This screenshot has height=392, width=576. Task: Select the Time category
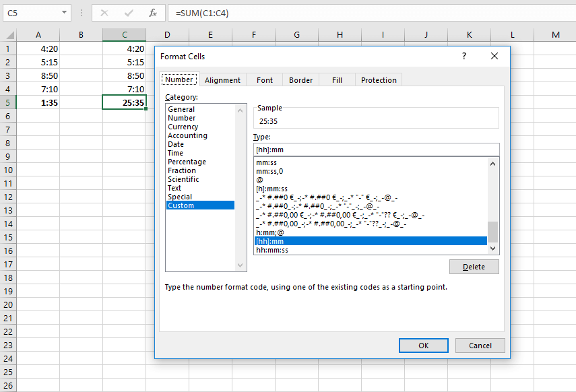(201, 153)
